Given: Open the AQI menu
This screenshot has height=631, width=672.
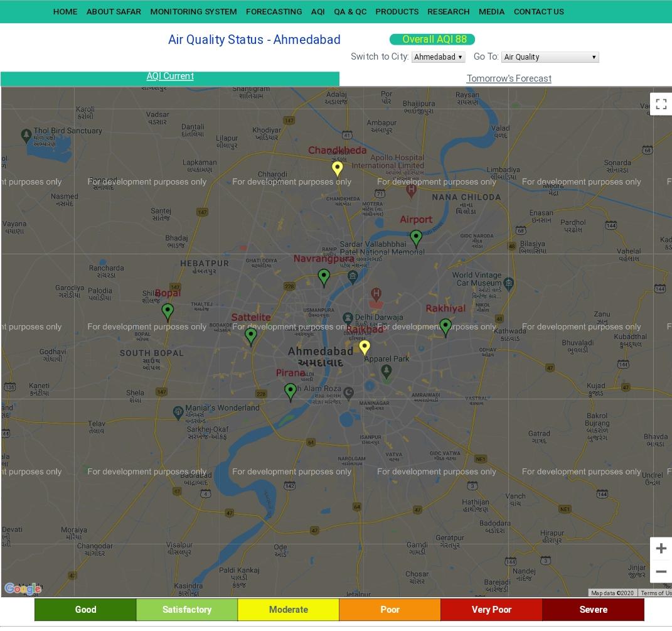Looking at the screenshot, I should pyautogui.click(x=318, y=11).
